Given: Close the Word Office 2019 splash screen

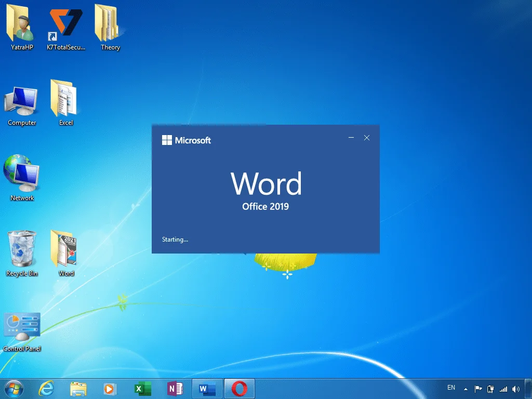Looking at the screenshot, I should pyautogui.click(x=367, y=138).
